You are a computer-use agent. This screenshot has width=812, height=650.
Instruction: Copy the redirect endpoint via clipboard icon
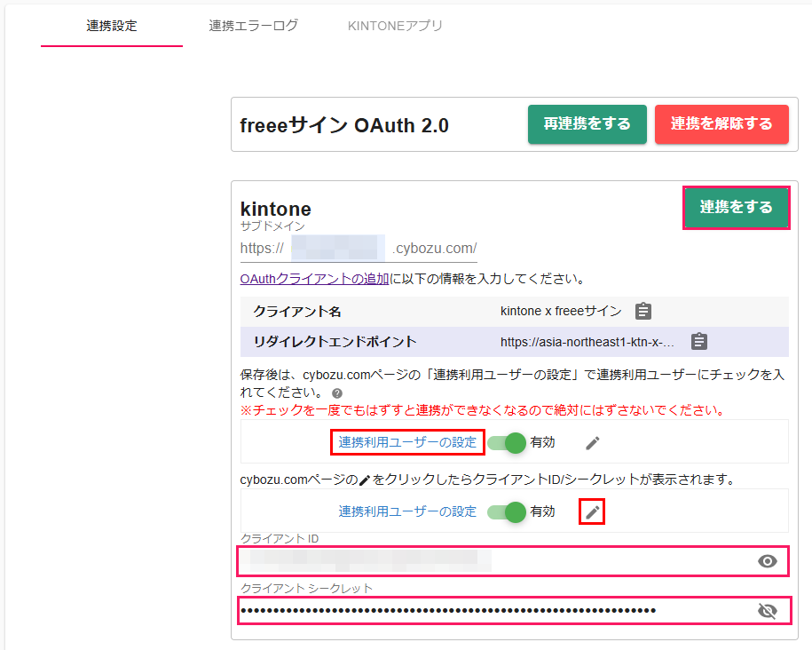(699, 341)
